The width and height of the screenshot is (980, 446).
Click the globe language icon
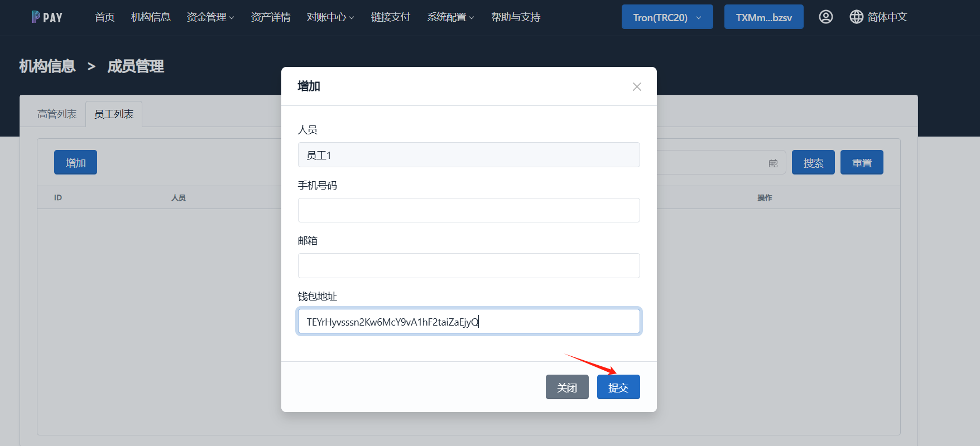click(856, 17)
